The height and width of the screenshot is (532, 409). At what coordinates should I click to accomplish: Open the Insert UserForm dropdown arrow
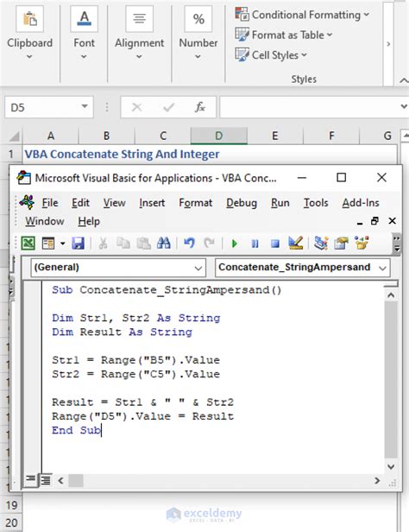tap(63, 244)
